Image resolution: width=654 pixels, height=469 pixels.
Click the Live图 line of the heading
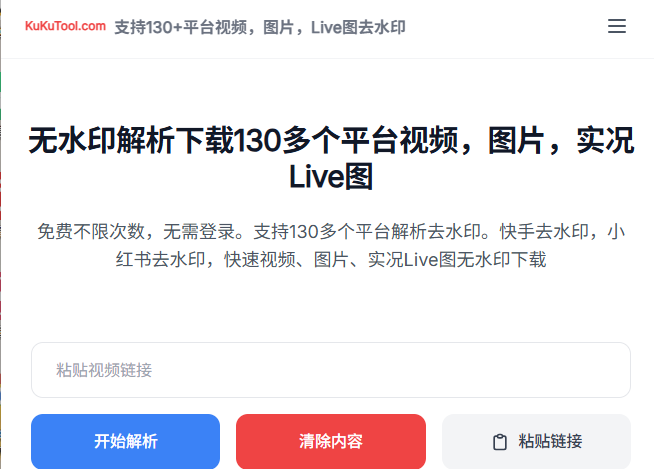[331, 177]
